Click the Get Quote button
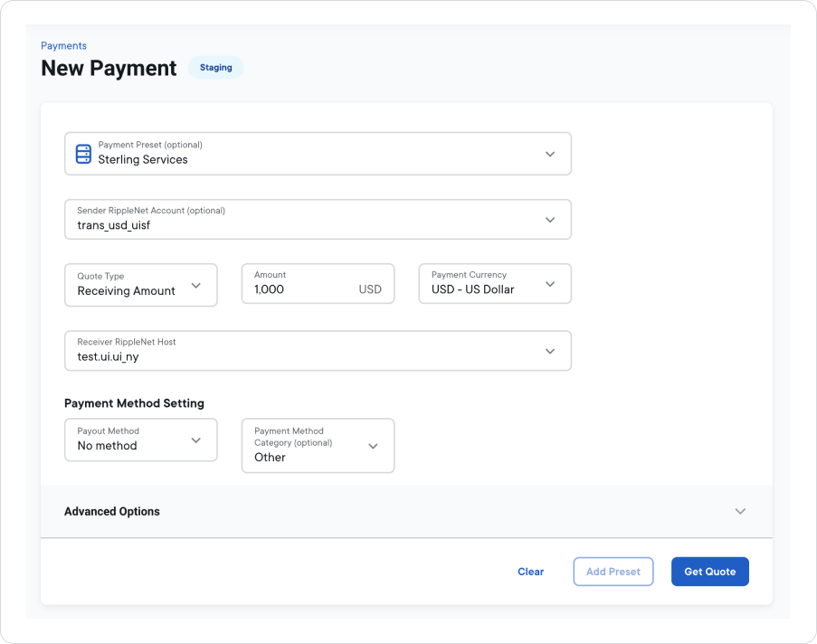The width and height of the screenshot is (817, 644). click(x=709, y=571)
